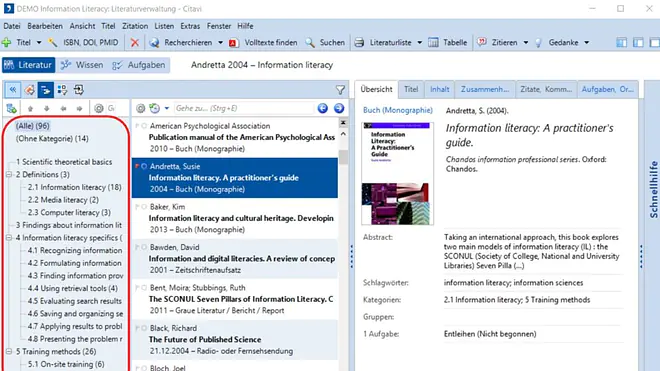Viewport: 660px width, 371px height.
Task: Click the red X delete icon
Action: pos(135,43)
